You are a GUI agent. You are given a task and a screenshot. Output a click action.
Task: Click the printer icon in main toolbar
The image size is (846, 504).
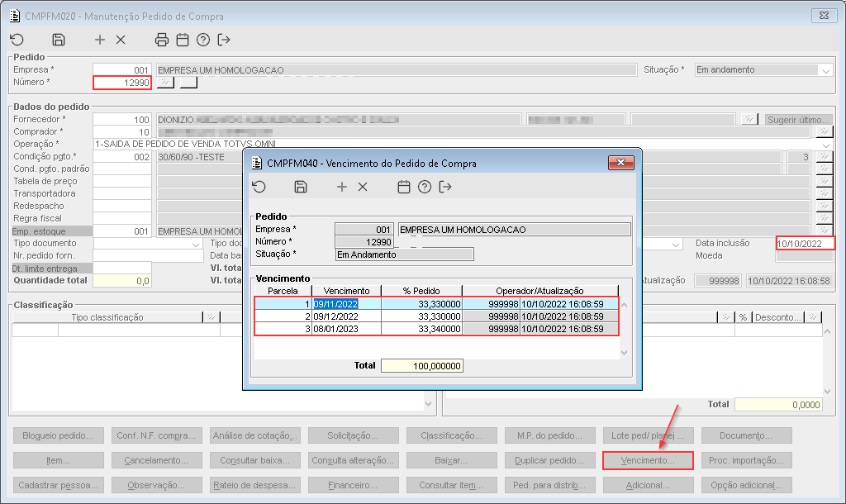pyautogui.click(x=162, y=40)
